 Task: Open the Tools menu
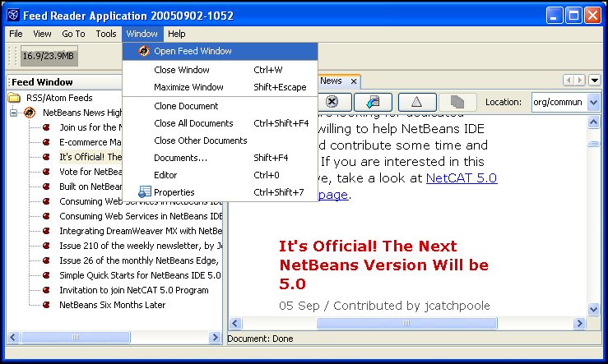tap(106, 34)
